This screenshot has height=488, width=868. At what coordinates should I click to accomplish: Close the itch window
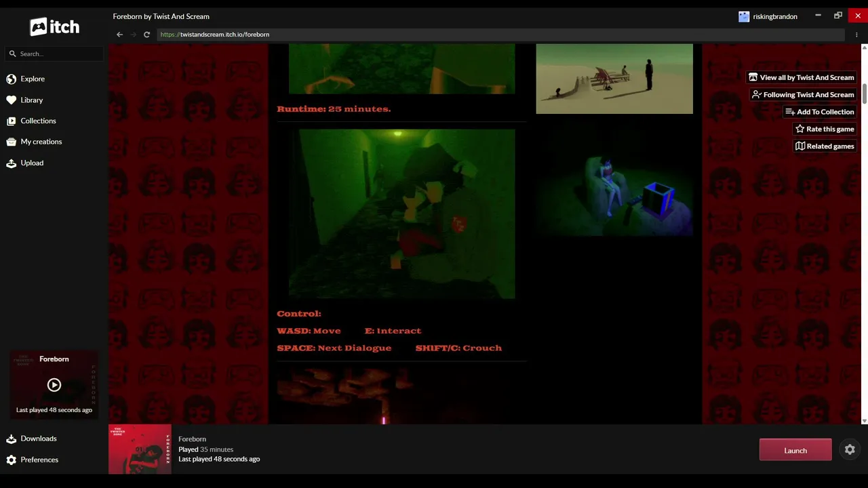click(x=858, y=16)
